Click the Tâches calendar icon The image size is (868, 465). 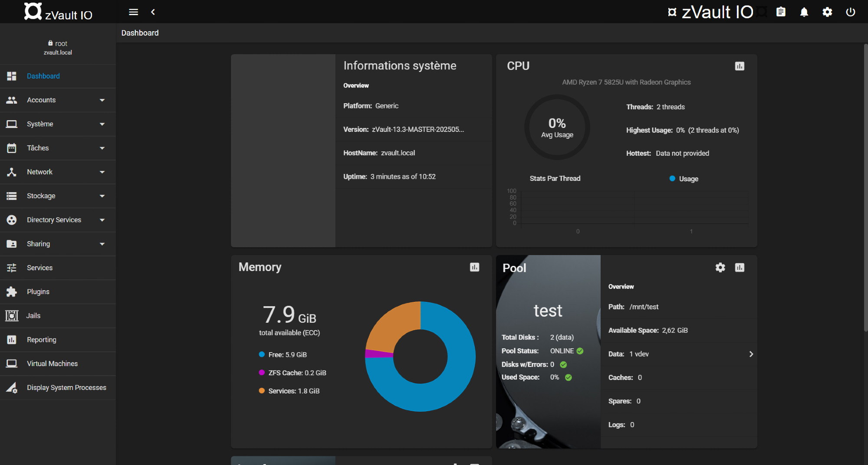tap(12, 148)
